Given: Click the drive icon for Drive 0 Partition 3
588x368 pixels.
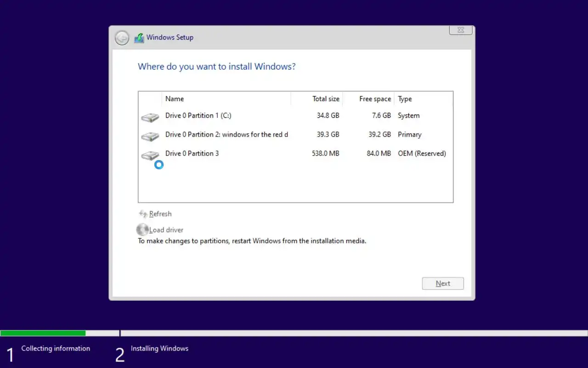Looking at the screenshot, I should point(150,155).
